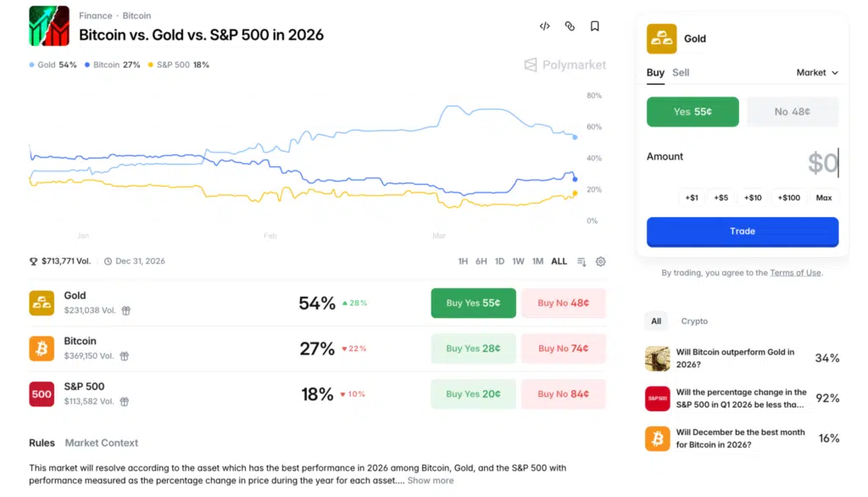Open the Market order type dropdown
This screenshot has height=497, width=868.
(x=817, y=73)
